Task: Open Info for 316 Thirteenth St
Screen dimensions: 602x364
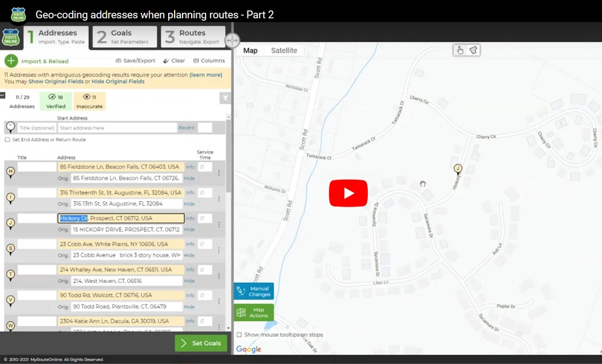Action: (190, 193)
